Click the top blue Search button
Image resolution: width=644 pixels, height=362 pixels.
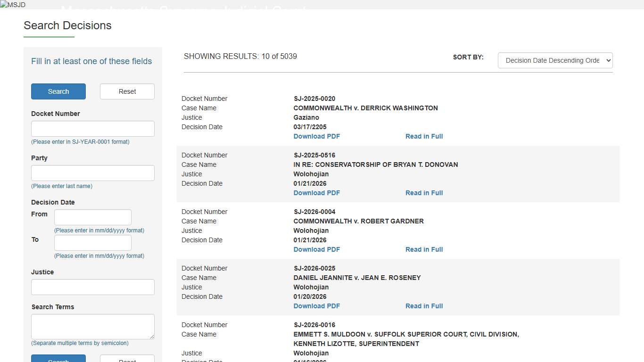(58, 91)
